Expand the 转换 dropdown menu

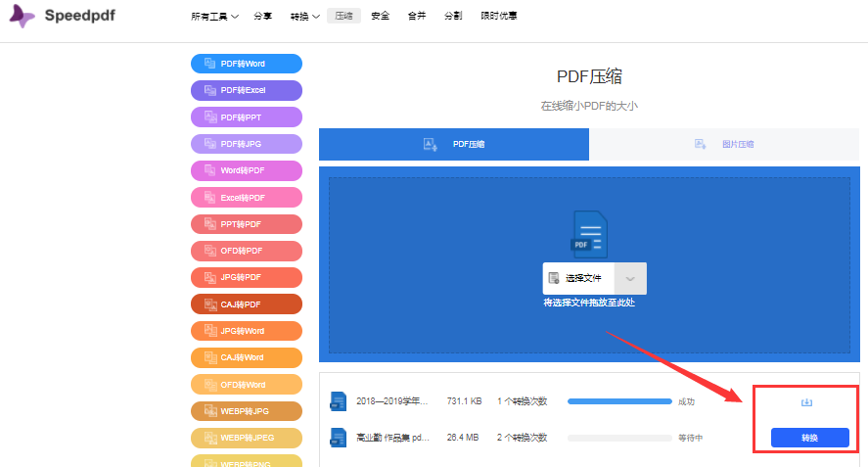point(305,16)
